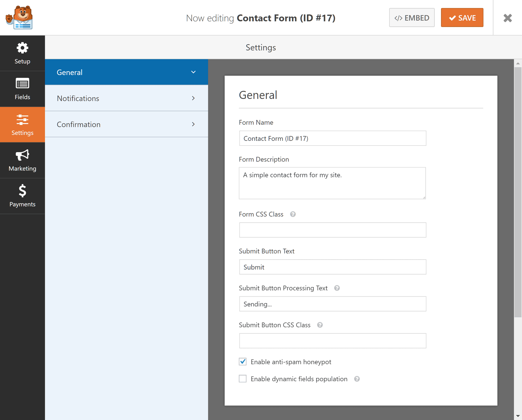
Task: Select the General settings menu item
Action: 126,72
